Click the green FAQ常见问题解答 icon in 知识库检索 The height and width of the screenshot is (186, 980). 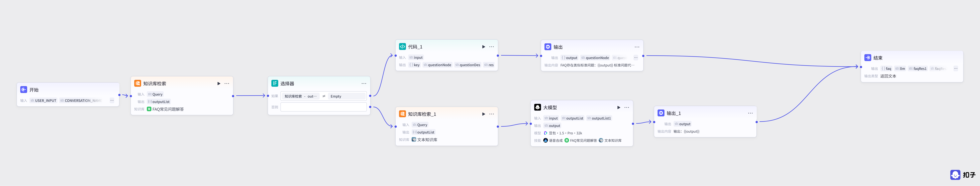pyautogui.click(x=149, y=109)
